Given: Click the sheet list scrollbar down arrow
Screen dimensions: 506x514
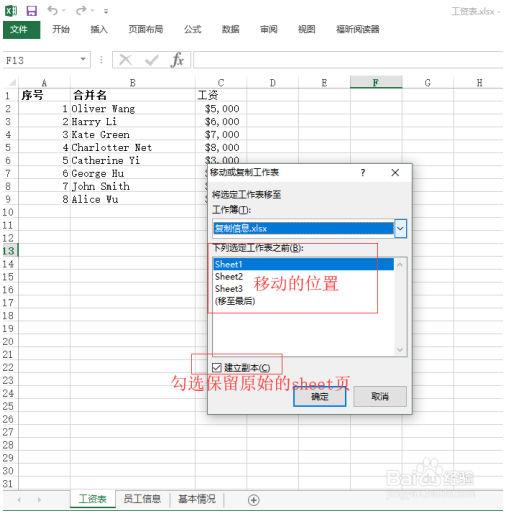Looking at the screenshot, I should pos(400,349).
